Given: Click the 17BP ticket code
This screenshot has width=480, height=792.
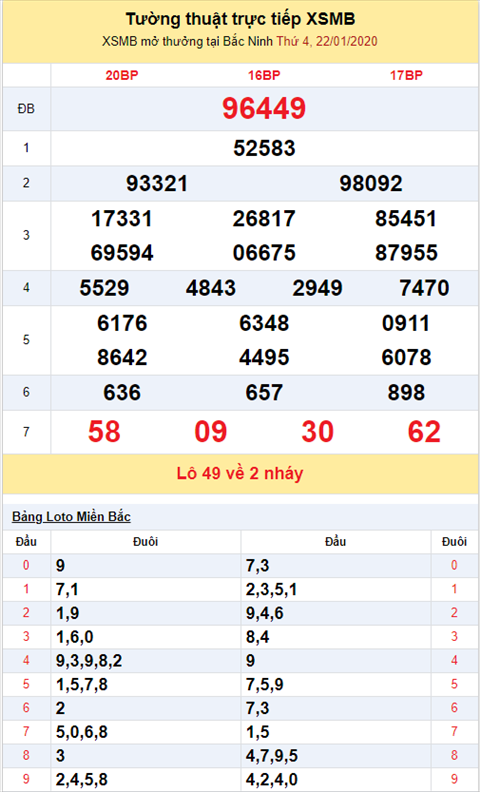Looking at the screenshot, I should [406, 76].
